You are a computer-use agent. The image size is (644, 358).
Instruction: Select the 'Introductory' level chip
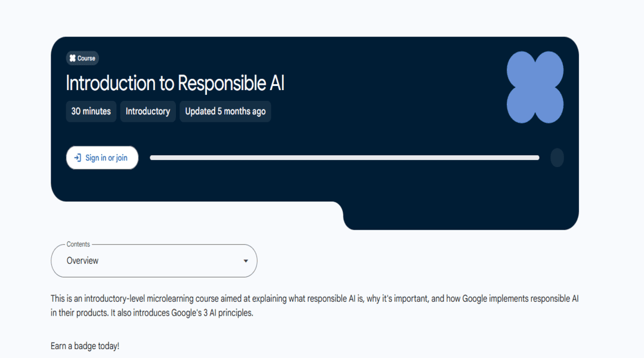coord(148,112)
